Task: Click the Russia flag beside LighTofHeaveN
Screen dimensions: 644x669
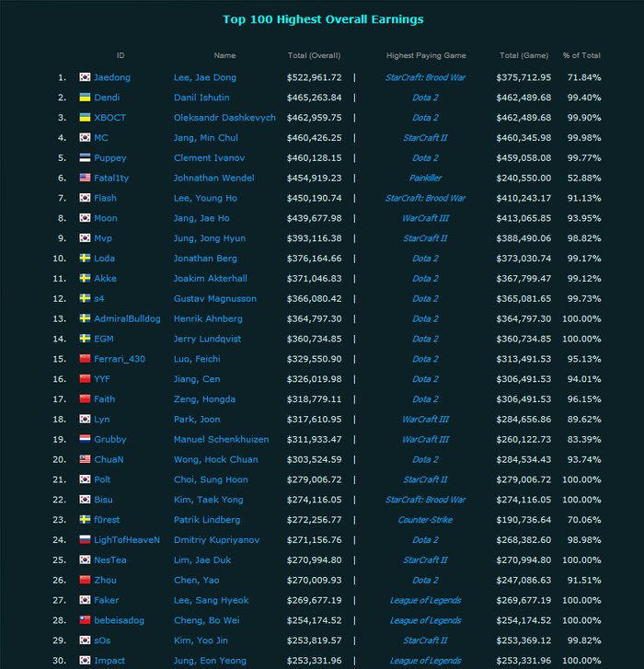Action: (85, 539)
